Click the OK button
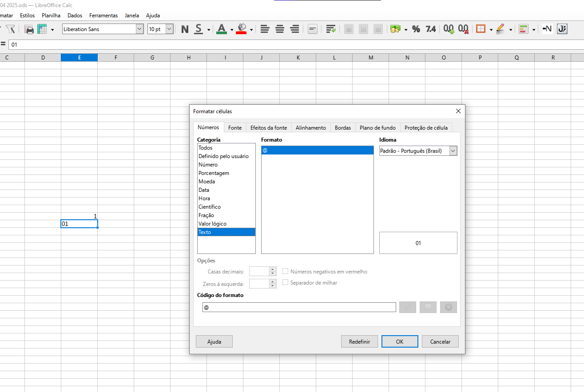Viewport: 584px width, 392px height. [400, 341]
